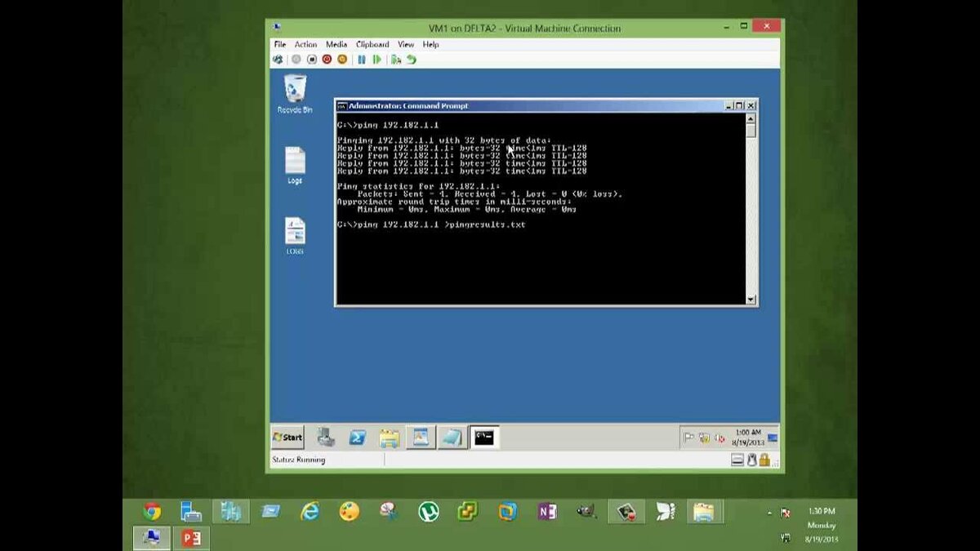
Task: Send Ctrl+Alt+Delete using the toolbar icon
Action: coord(280,60)
